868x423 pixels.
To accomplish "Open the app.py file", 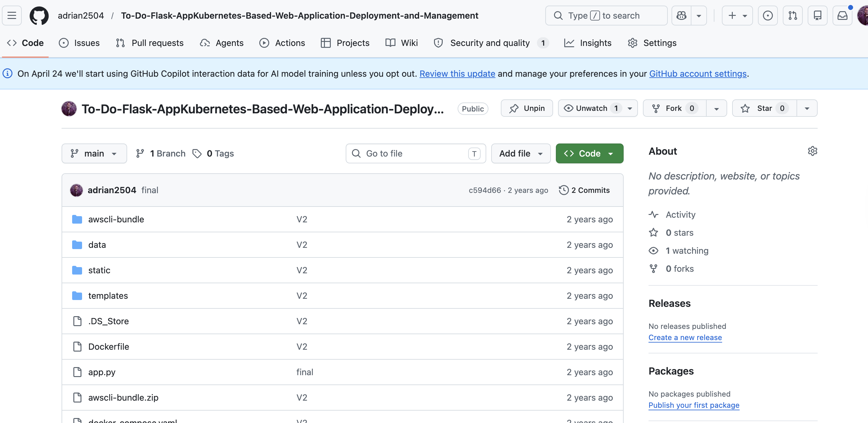I will pos(102,372).
